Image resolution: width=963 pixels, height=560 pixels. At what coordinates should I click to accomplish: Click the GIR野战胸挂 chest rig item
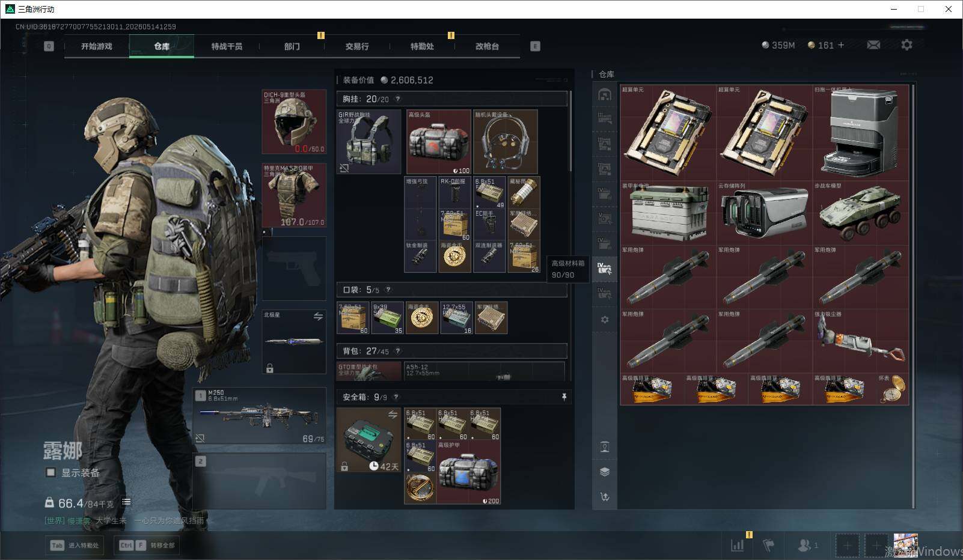(x=368, y=142)
